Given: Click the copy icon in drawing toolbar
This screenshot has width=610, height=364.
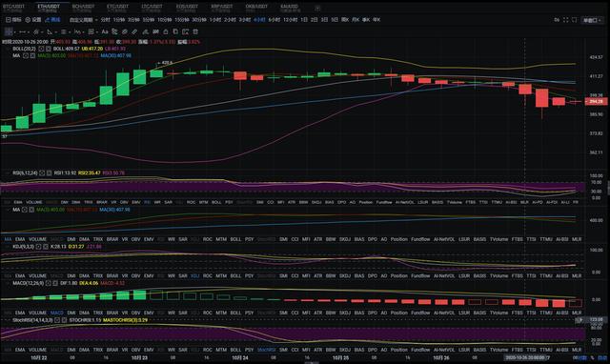Looking at the screenshot, I should (175, 31).
